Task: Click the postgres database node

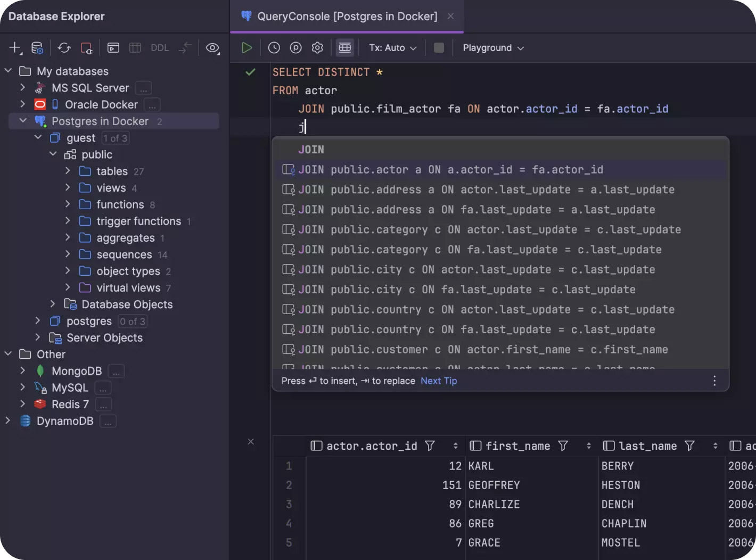Action: click(x=89, y=322)
